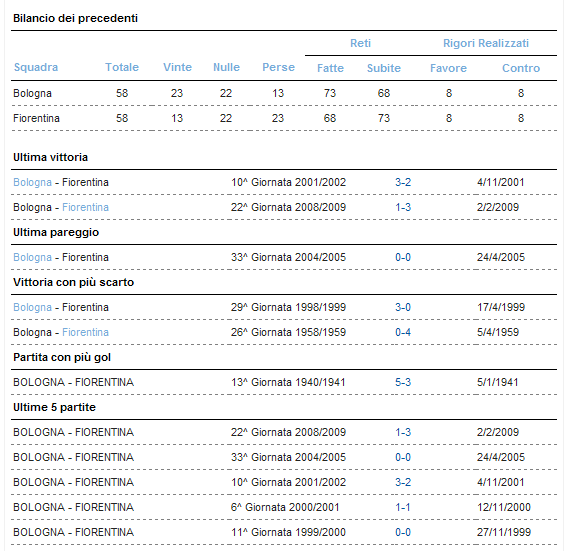
Task: Open the 0-4 score from 5/4/1959
Action: [403, 332]
